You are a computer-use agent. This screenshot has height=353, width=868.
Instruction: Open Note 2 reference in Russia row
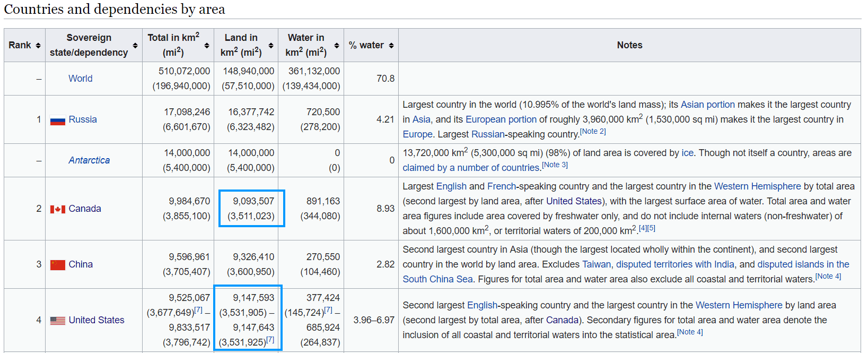click(593, 131)
